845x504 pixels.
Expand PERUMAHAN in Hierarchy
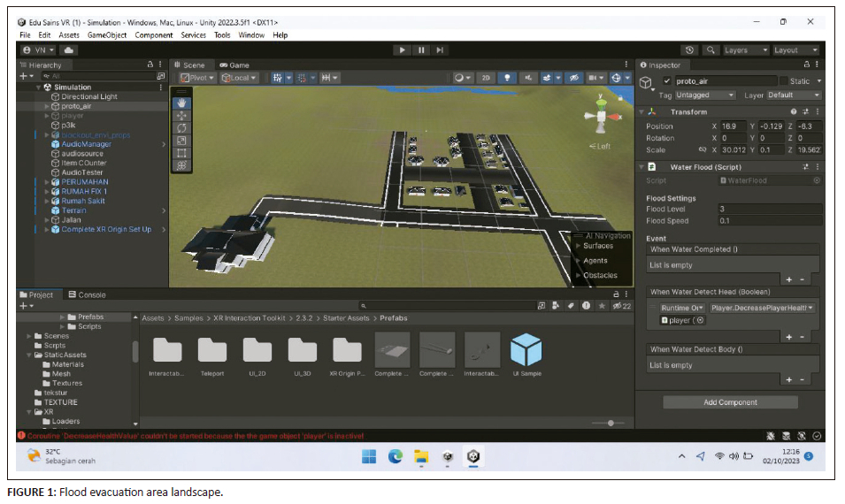pyautogui.click(x=47, y=182)
